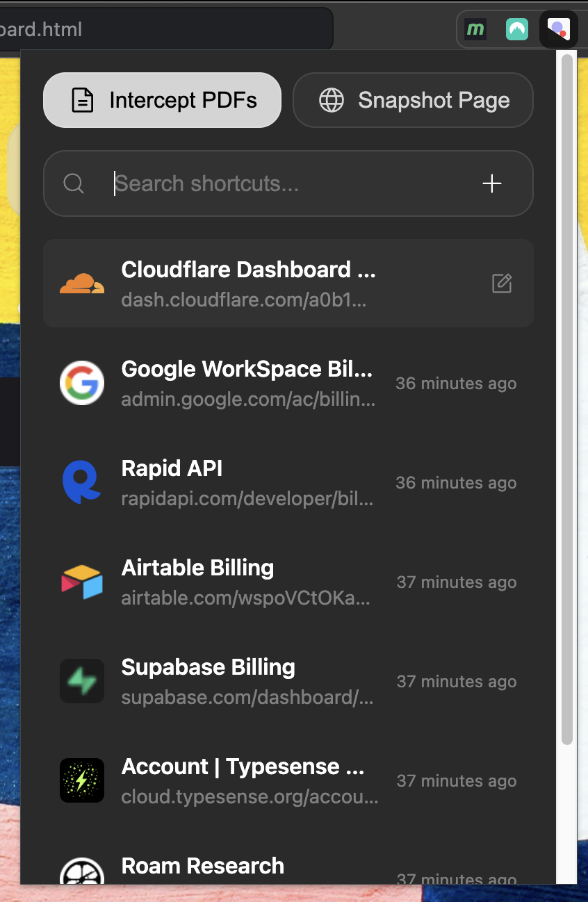Click the Cloudflare cloud logo
Screen dimensions: 588x902
click(x=82, y=284)
